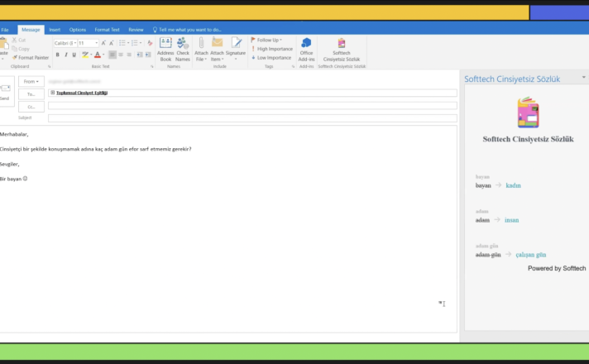Mark message as Low Importance
The image size is (589, 364).
click(x=271, y=57)
